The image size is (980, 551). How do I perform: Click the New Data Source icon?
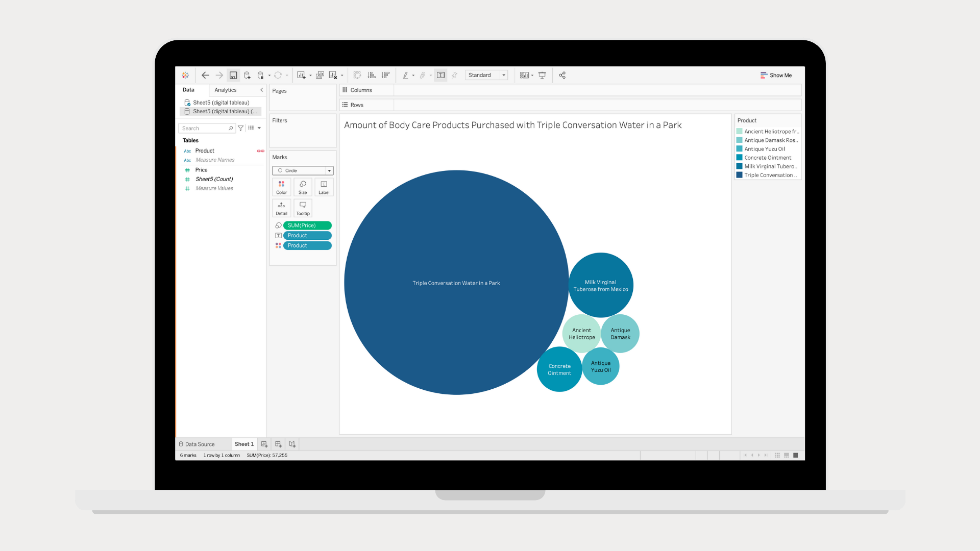[x=247, y=75]
